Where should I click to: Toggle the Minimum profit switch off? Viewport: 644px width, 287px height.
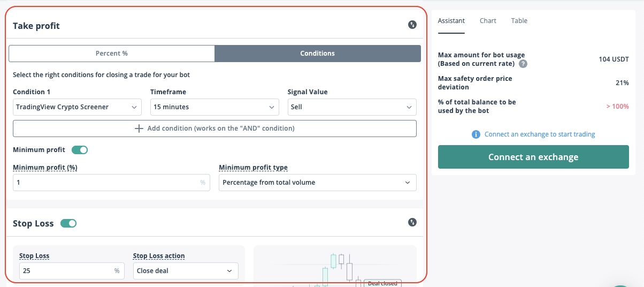(80, 150)
